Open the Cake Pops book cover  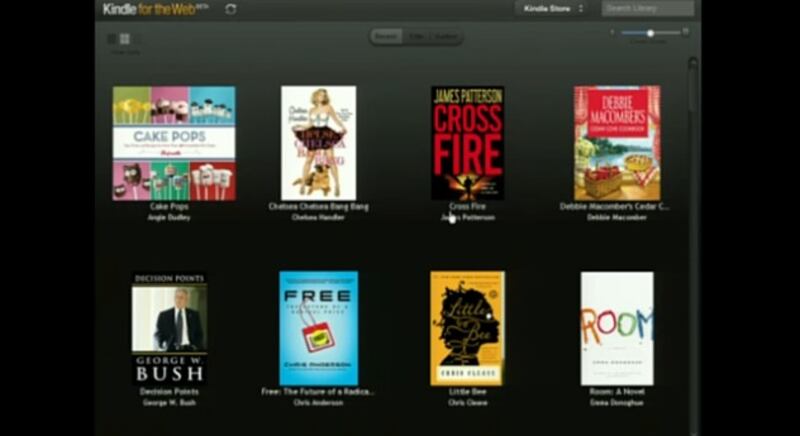tap(174, 143)
